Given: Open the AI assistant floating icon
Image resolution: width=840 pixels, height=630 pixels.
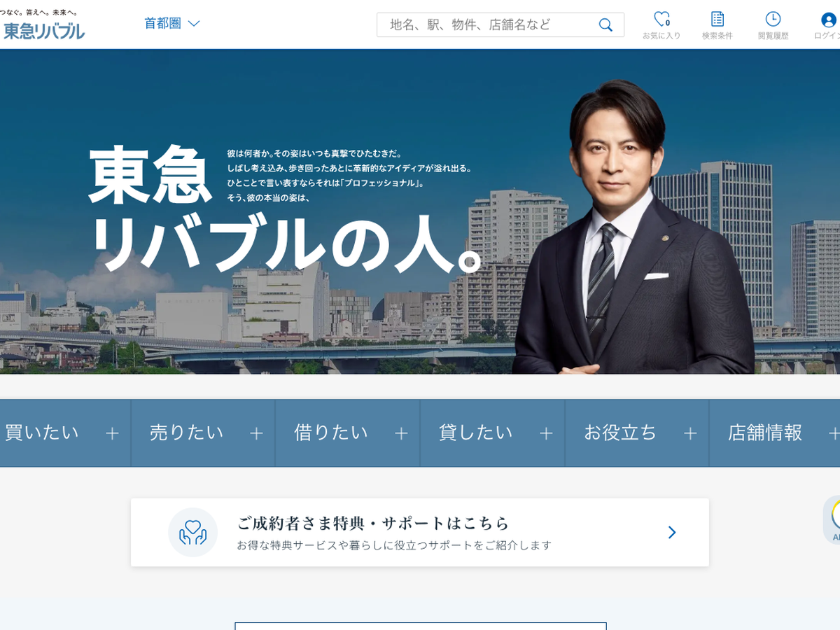Looking at the screenshot, I should pos(833,519).
